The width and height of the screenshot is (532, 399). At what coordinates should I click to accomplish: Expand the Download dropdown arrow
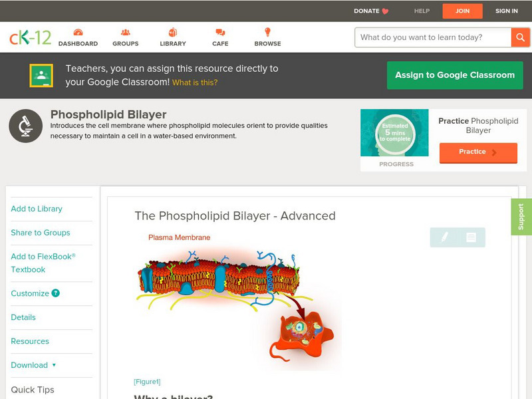coord(54,365)
